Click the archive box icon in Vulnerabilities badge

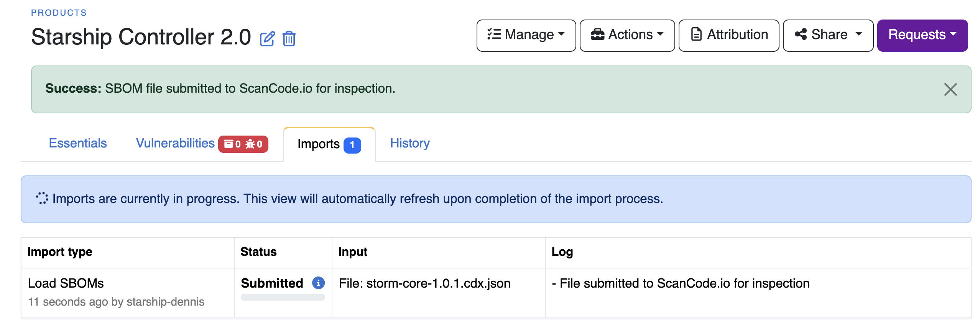229,144
